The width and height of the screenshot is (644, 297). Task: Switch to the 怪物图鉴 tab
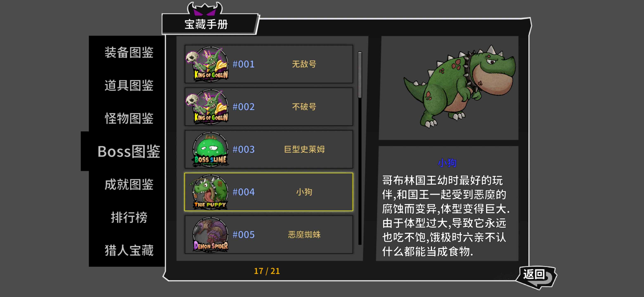pyautogui.click(x=129, y=118)
